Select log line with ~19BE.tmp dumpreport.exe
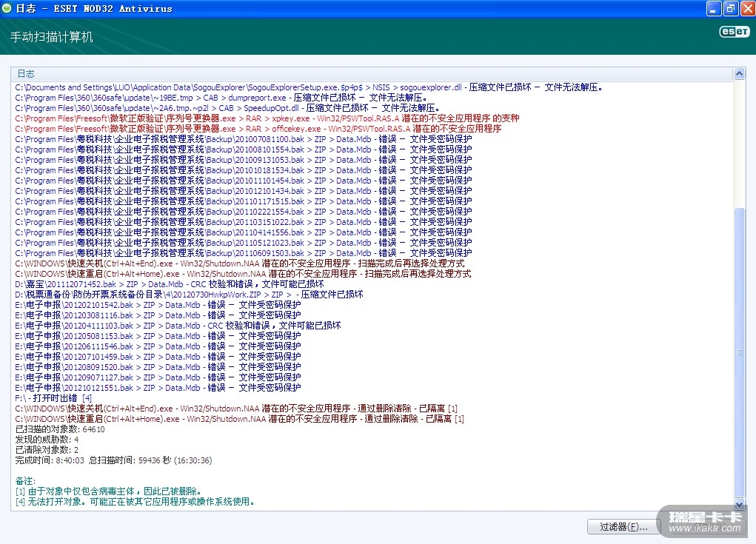The width and height of the screenshot is (756, 544). [x=221, y=98]
